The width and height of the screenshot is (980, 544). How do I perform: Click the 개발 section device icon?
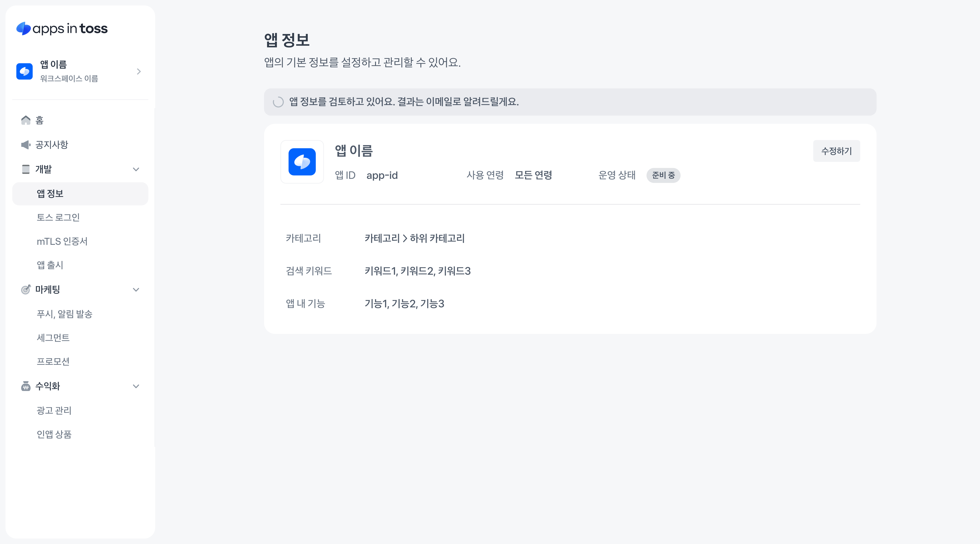(x=26, y=169)
